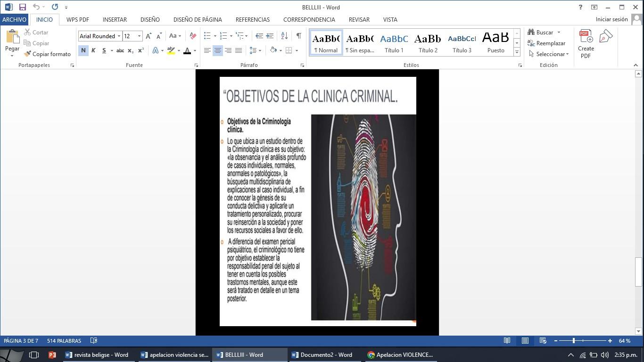Open the spelling proofing status icon
The image size is (644, 362).
click(94, 341)
